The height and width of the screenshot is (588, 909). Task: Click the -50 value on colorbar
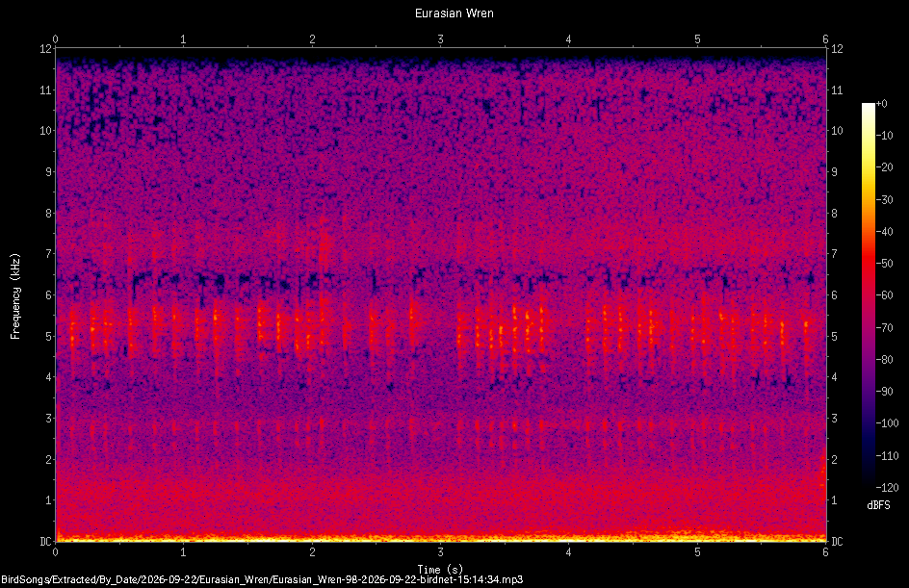(884, 263)
